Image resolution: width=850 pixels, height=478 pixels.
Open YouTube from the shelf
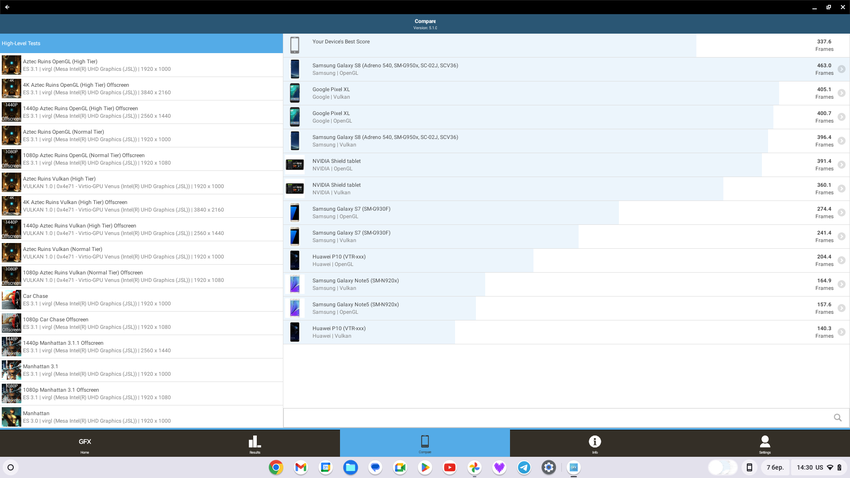450,467
